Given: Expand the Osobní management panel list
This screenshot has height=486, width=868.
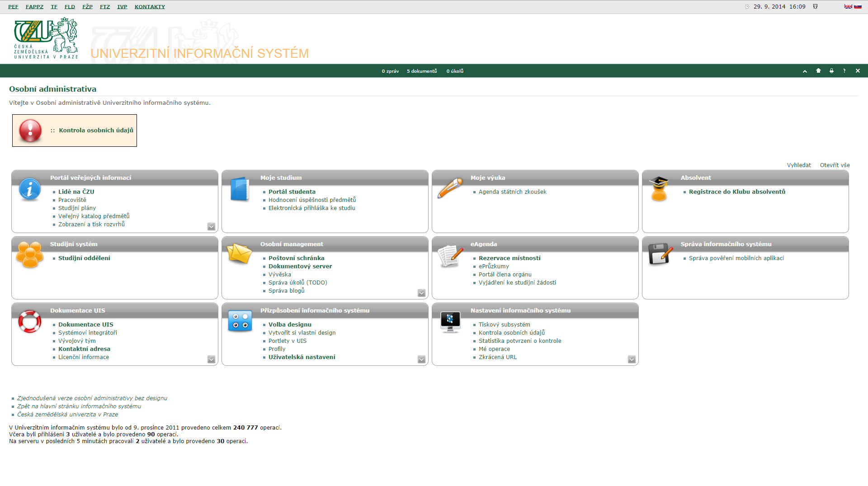Looking at the screenshot, I should 421,293.
